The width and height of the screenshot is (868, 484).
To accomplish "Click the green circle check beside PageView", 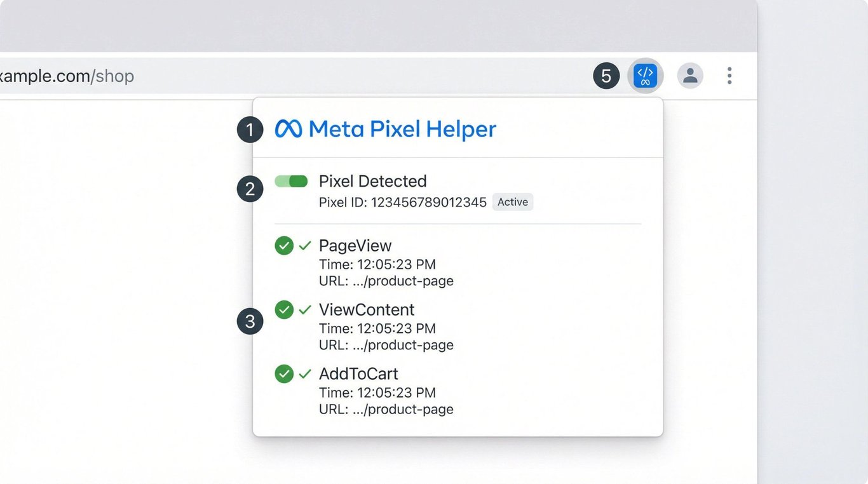I will click(x=284, y=245).
